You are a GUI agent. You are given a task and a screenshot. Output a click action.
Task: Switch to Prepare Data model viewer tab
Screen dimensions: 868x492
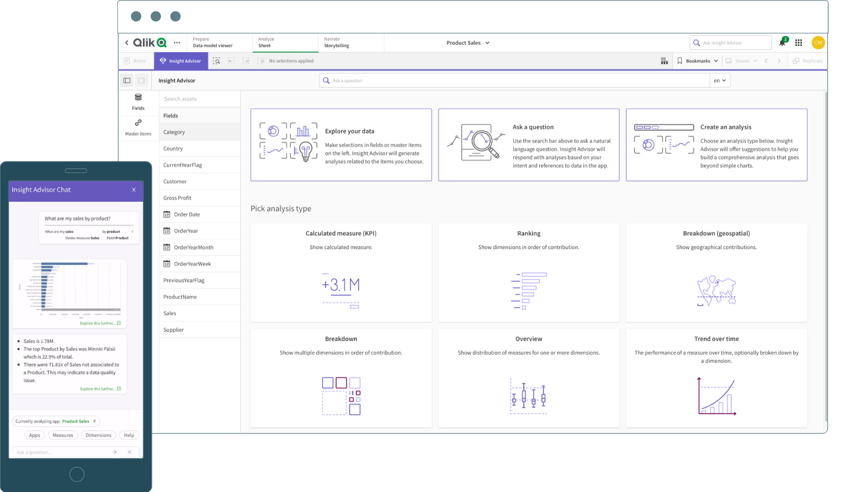coord(220,42)
